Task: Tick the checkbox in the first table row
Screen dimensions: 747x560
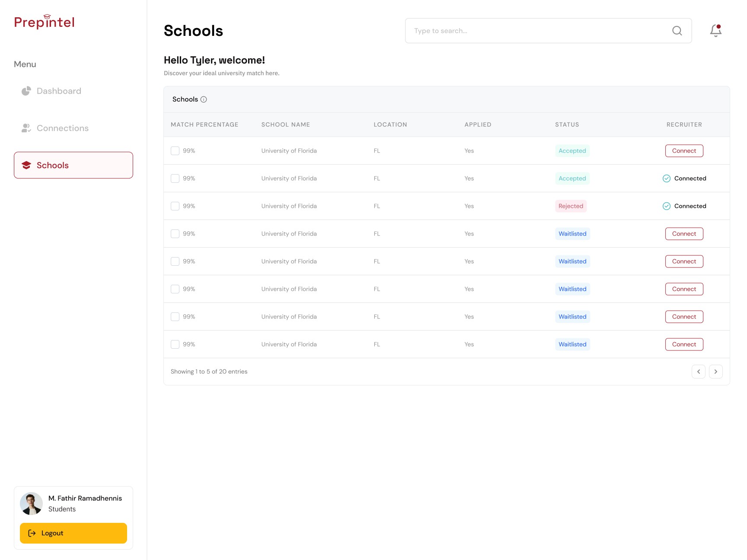Action: click(x=175, y=151)
